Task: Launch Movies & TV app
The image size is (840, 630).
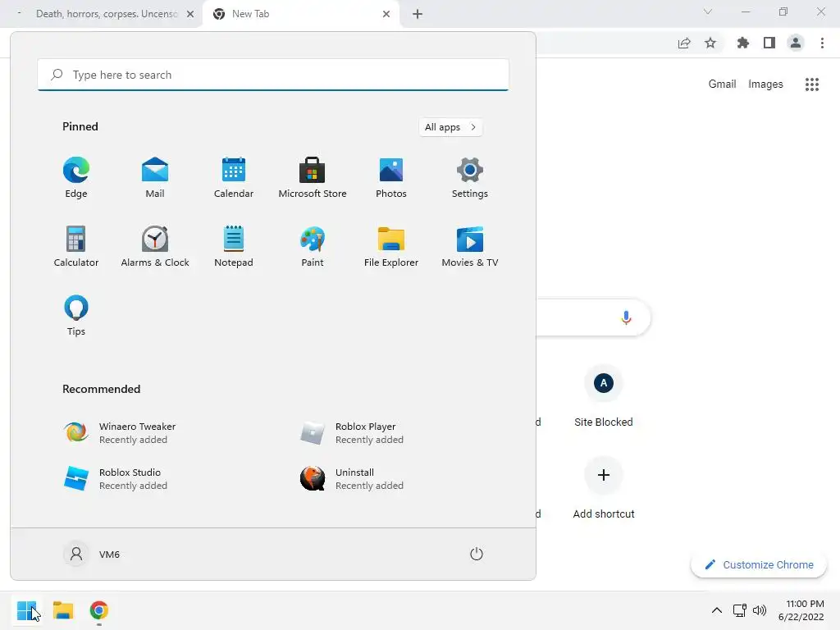Action: click(470, 247)
